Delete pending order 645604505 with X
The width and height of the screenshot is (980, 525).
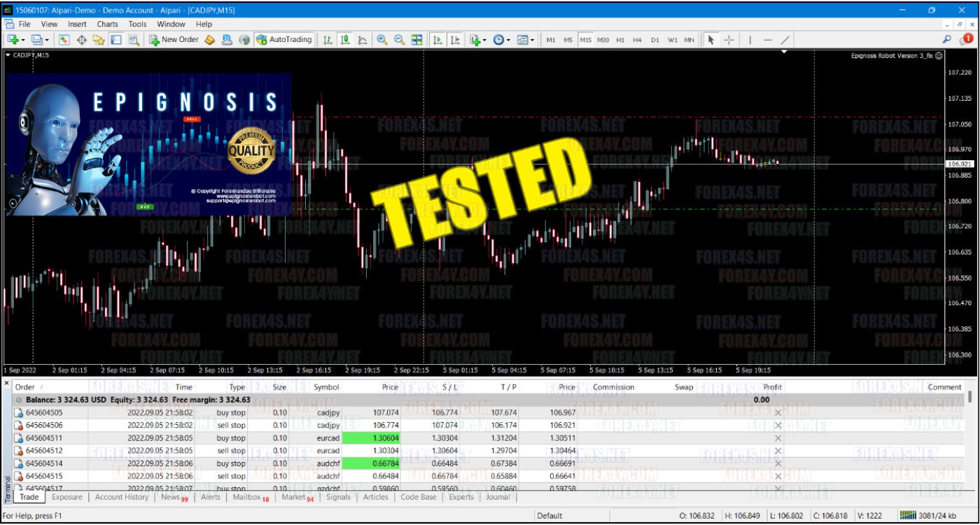(777, 412)
